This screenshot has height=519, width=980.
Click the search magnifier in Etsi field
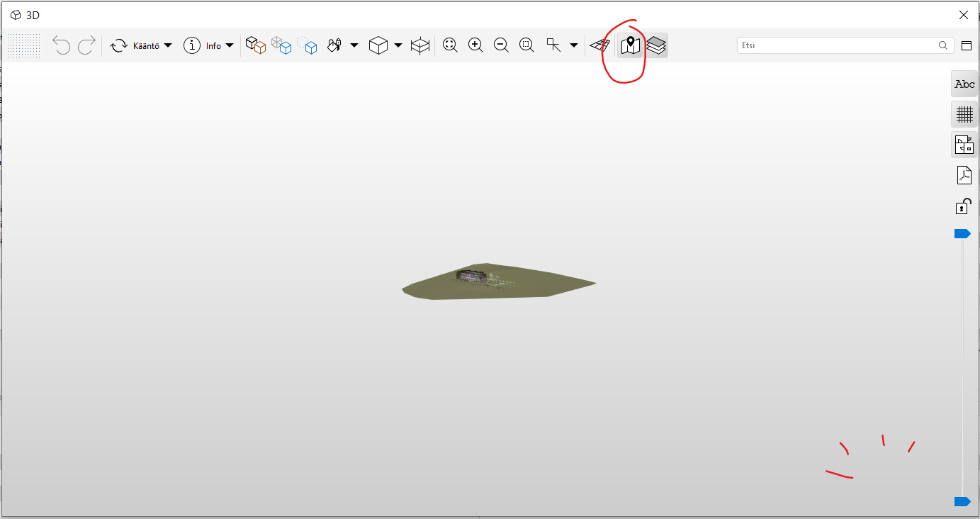[943, 45]
